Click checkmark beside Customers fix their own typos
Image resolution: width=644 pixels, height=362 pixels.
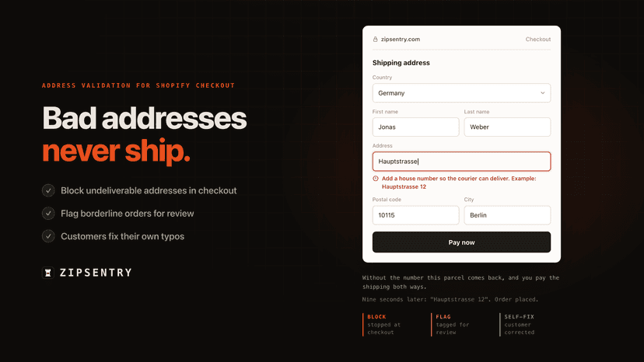pyautogui.click(x=48, y=236)
